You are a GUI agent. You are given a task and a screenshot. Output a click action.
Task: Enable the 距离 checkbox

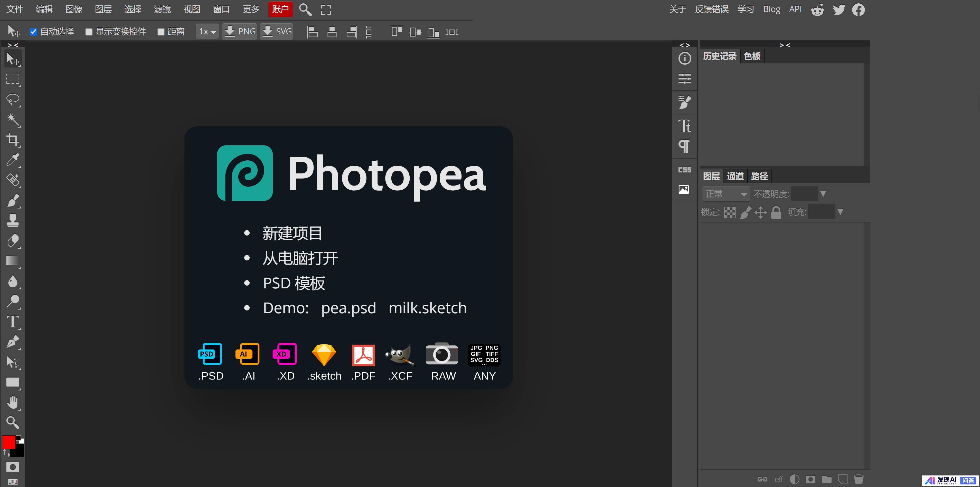(x=161, y=32)
